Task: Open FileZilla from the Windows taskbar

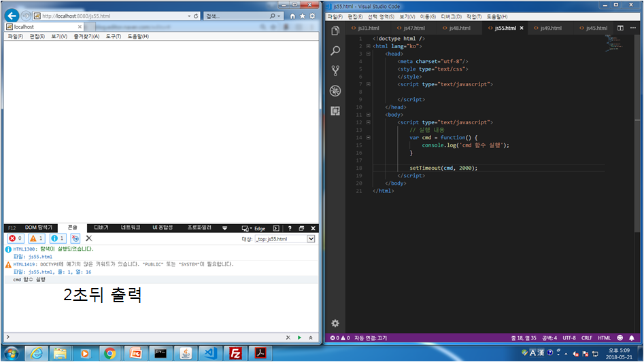Action: pos(235,353)
